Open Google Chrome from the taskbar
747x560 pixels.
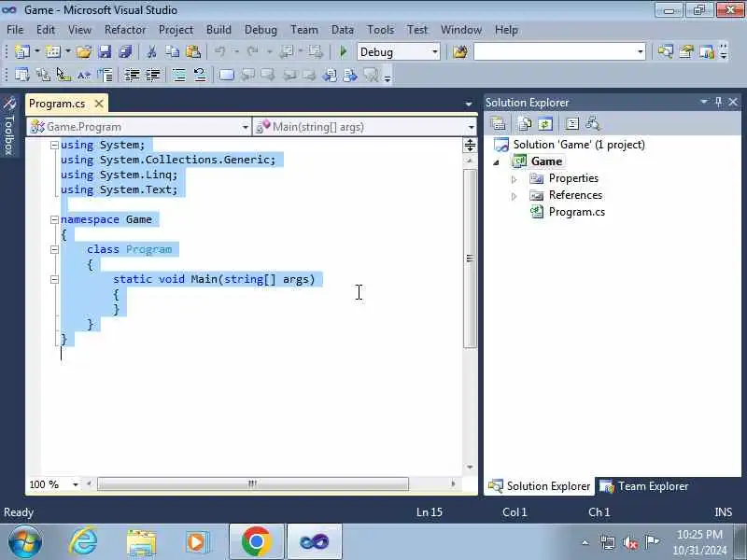(x=256, y=542)
